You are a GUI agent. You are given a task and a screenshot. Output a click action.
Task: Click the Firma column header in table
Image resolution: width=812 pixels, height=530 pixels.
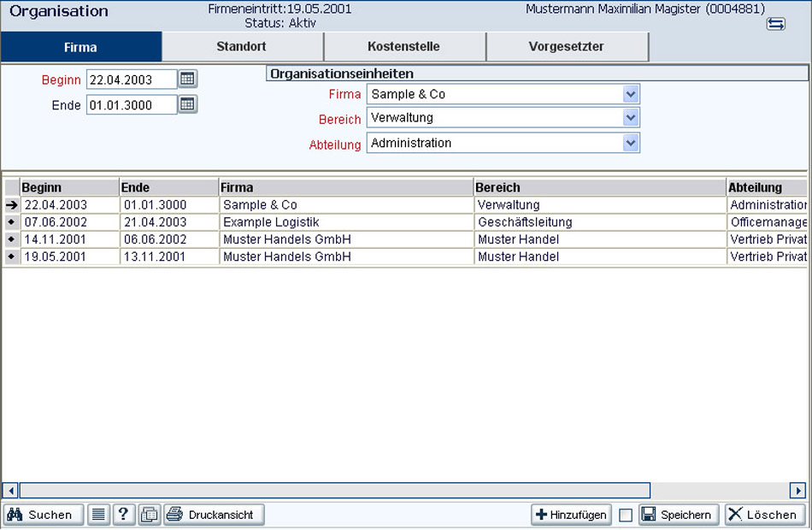[x=346, y=187]
